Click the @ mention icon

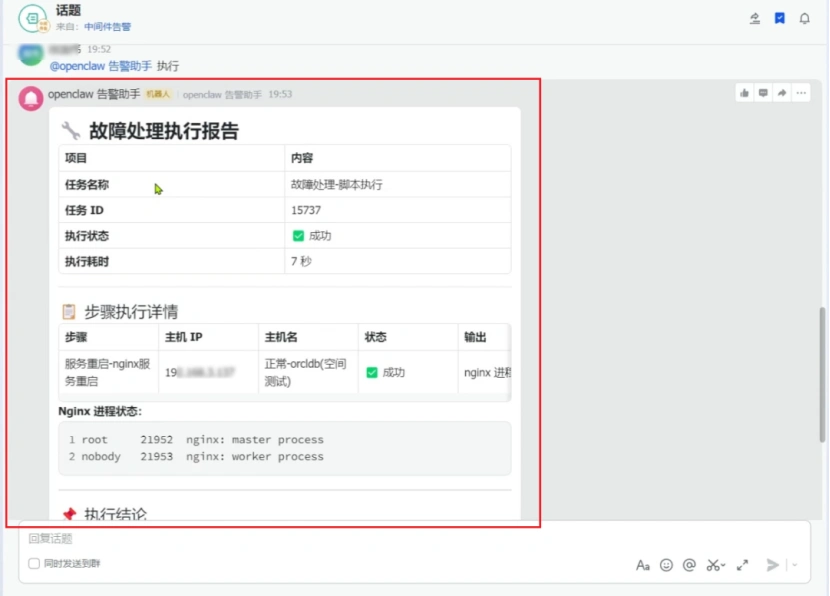(689, 565)
